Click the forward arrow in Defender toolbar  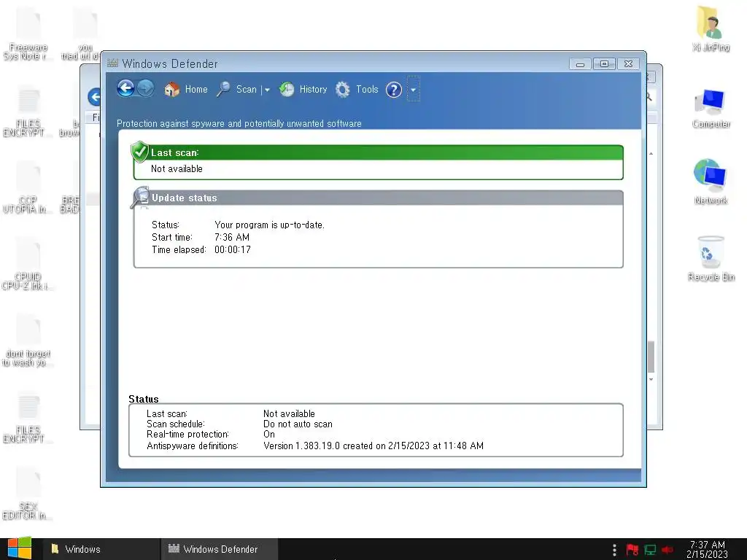pyautogui.click(x=146, y=88)
